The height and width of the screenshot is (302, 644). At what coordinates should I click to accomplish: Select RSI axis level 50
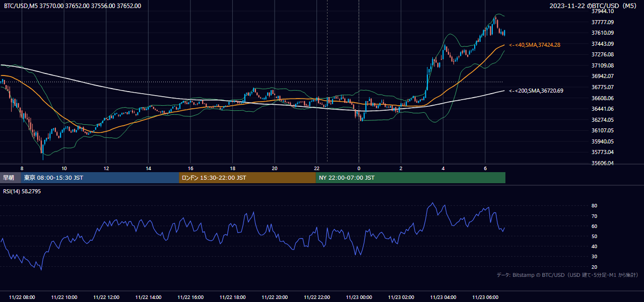[594, 236]
